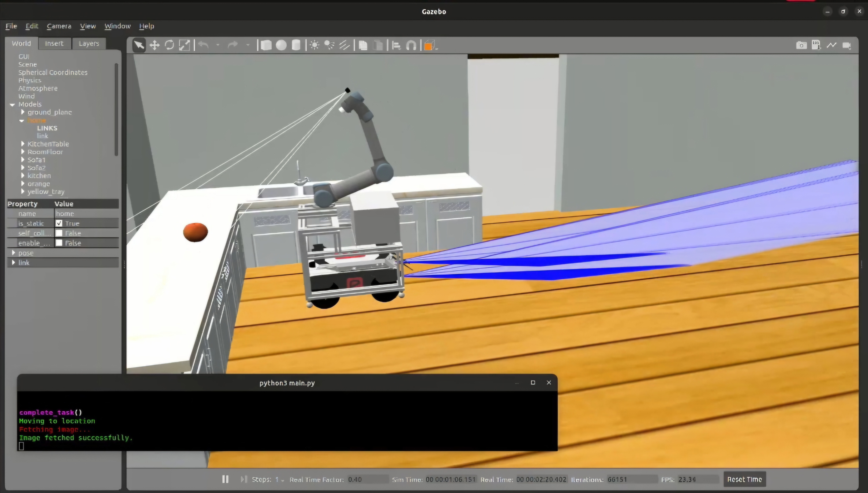868x493 pixels.
Task: Insert a box shape
Action: tap(266, 45)
